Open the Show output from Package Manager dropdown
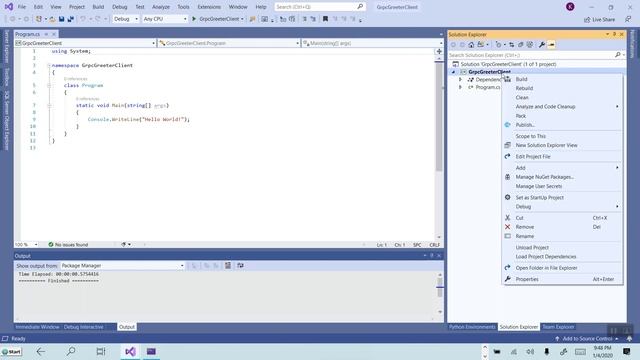The height and width of the screenshot is (360, 640). click(x=122, y=265)
